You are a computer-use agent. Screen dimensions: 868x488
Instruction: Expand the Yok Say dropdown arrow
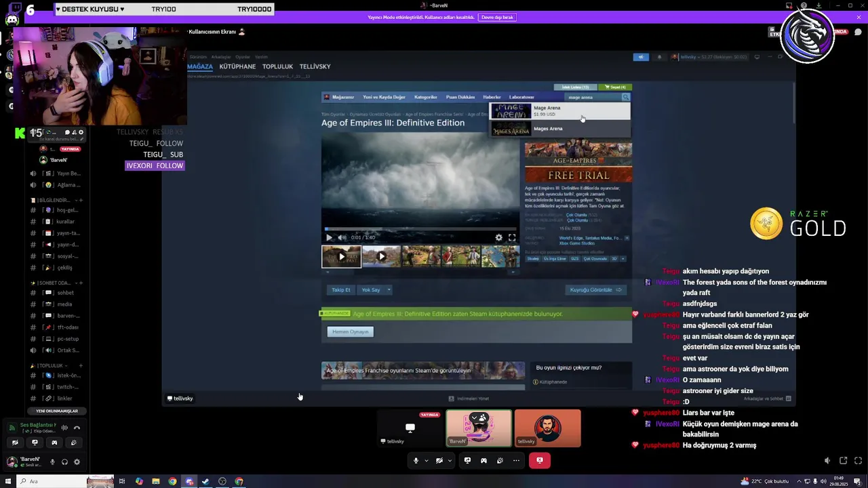pyautogui.click(x=389, y=290)
